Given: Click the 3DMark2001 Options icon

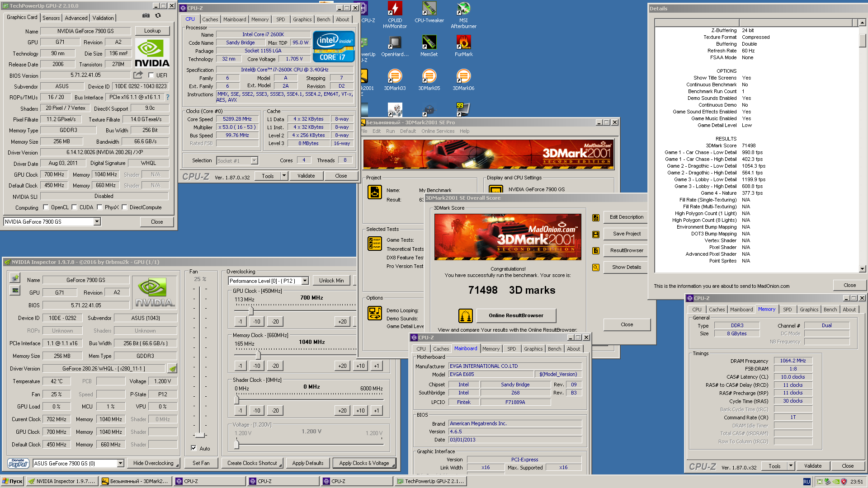Looking at the screenshot, I should pos(375,313).
